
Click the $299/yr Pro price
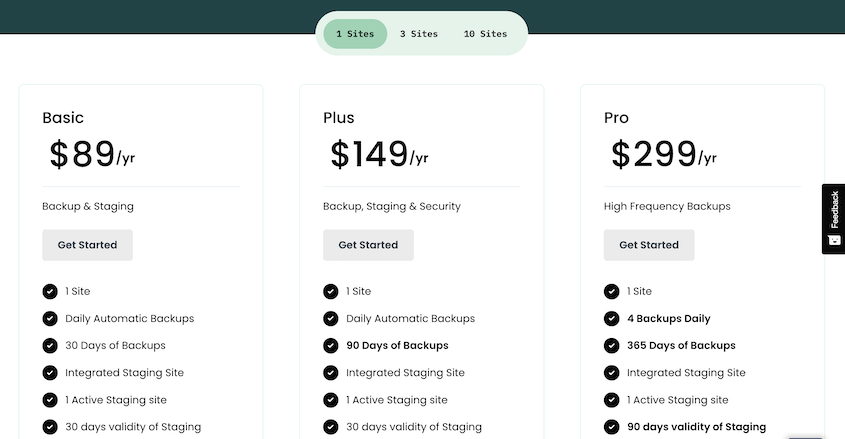click(664, 154)
